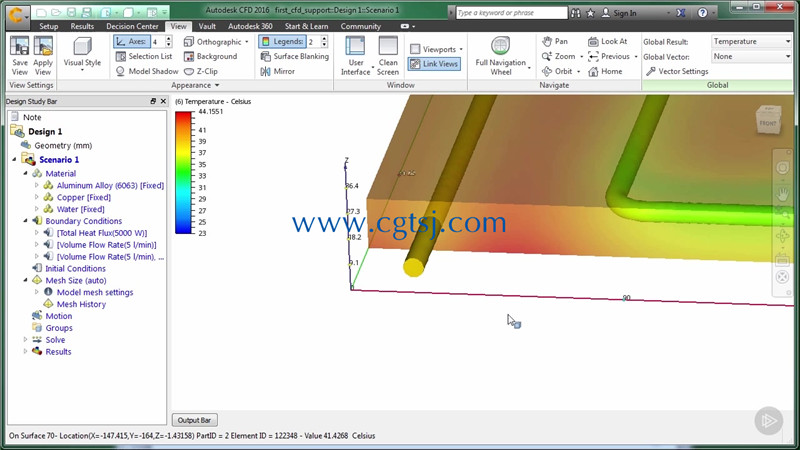Select the Initial Conditions item
This screenshot has width=800, height=450.
point(75,268)
